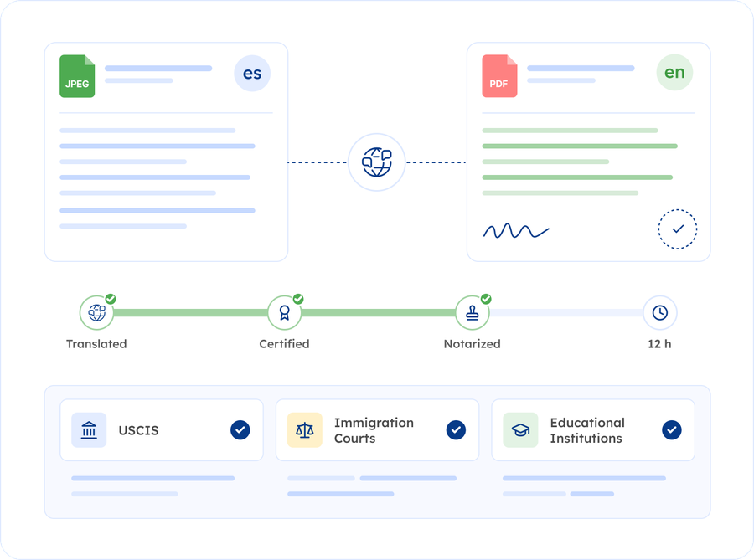
Task: Click progress bar between Translated and Certified
Action: 190,313
